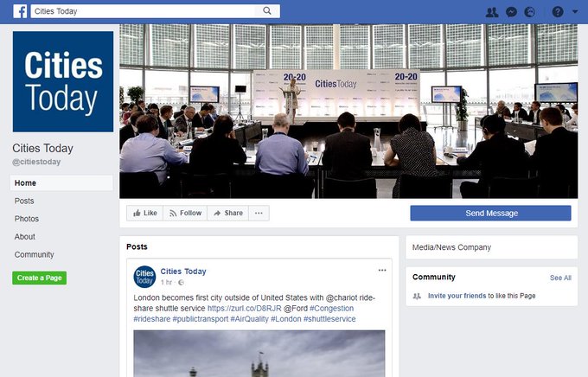Image resolution: width=588 pixels, height=377 pixels.
Task: Open the Posts section in sidebar
Action: [24, 201]
